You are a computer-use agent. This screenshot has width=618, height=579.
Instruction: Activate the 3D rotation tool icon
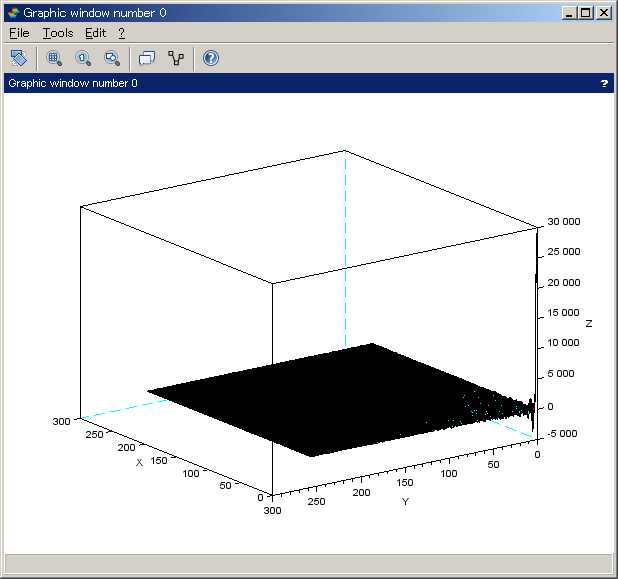[x=19, y=58]
